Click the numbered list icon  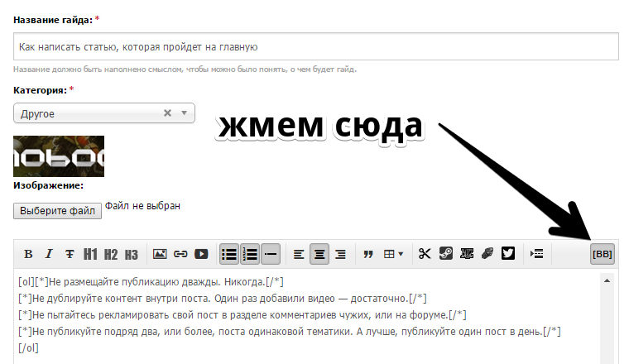pos(250,254)
